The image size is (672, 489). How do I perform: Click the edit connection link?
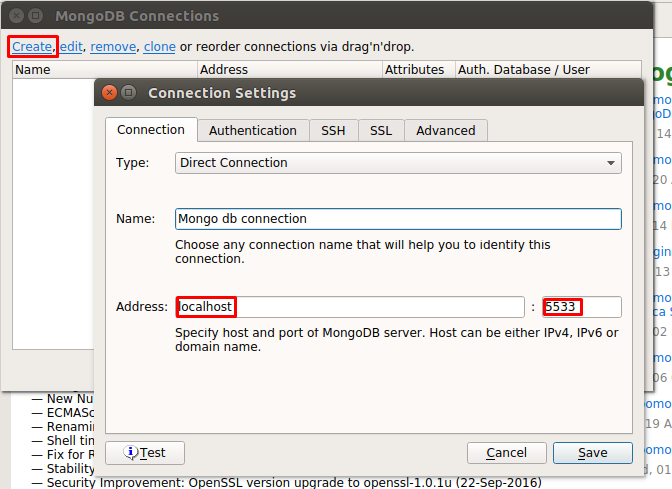click(71, 46)
